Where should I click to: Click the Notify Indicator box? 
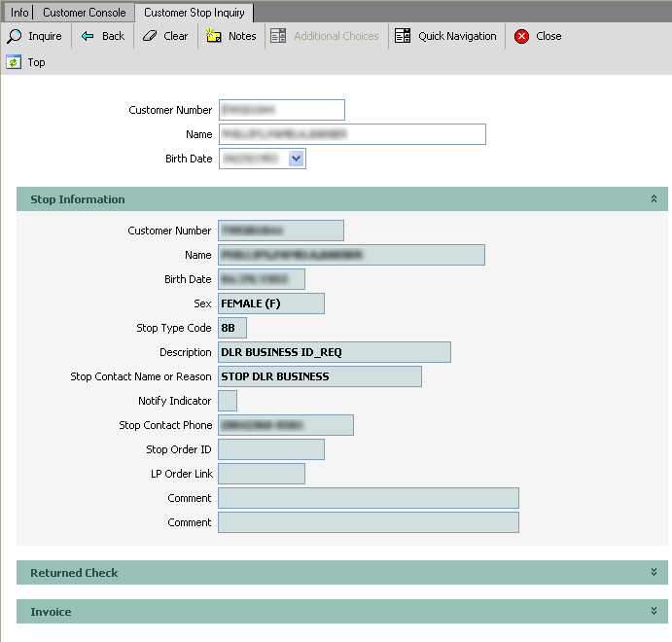tap(228, 401)
